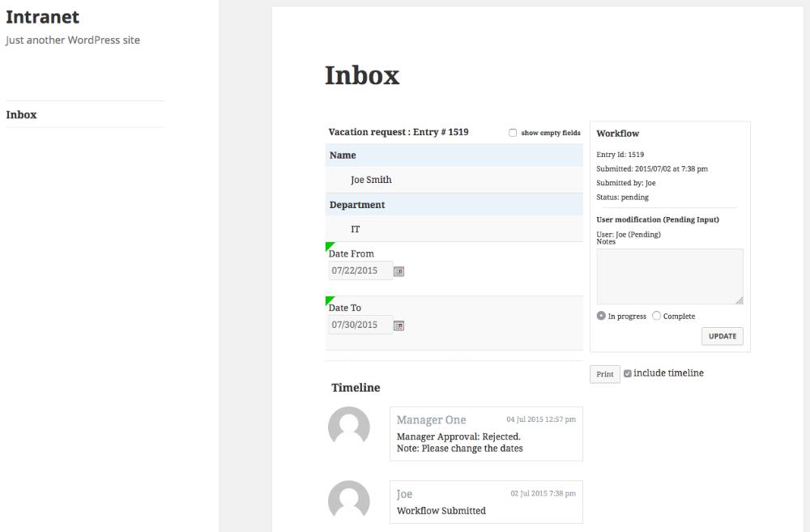Click the green corner marker on Date From
The width and height of the screenshot is (810, 532).
329,245
